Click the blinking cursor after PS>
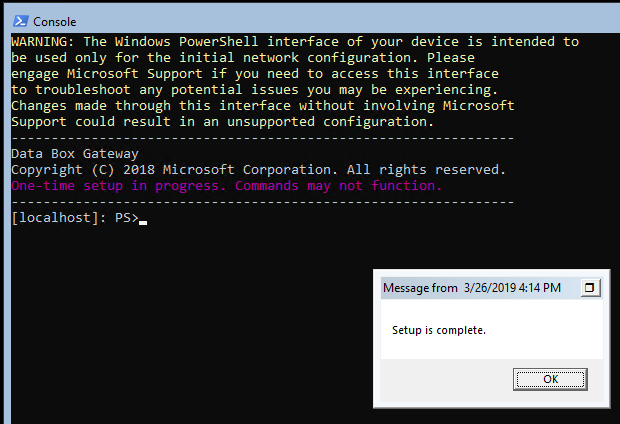Screen dimensions: 620x424 (x=143, y=221)
